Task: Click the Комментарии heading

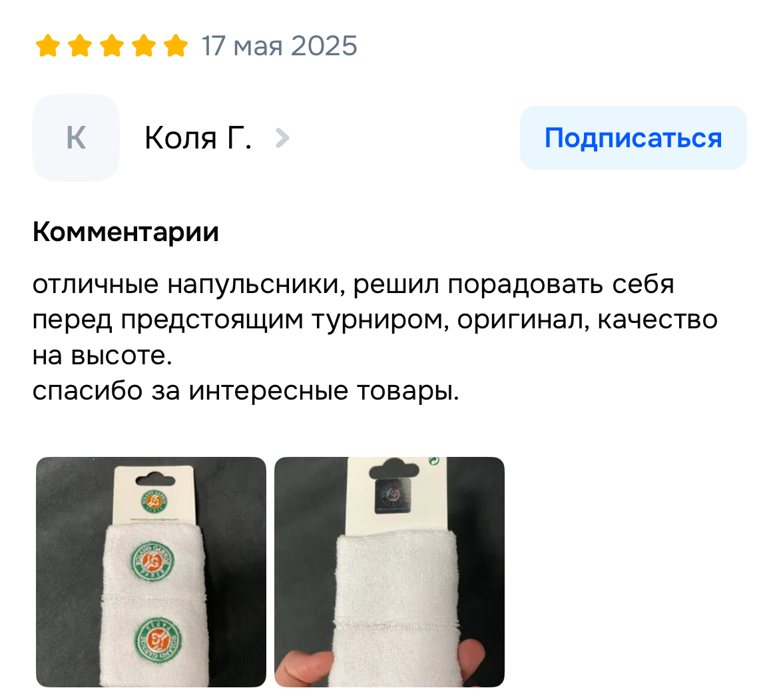Action: pyautogui.click(x=126, y=232)
